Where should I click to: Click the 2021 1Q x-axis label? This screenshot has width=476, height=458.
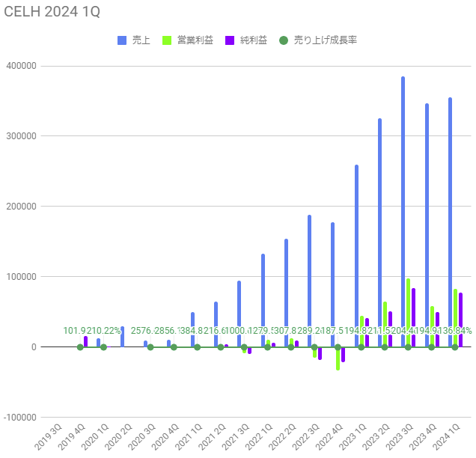point(189,437)
